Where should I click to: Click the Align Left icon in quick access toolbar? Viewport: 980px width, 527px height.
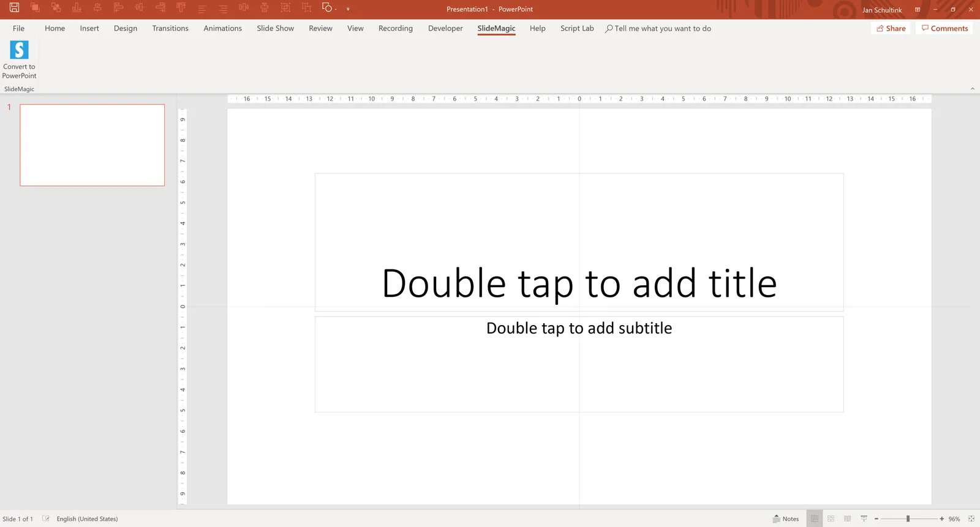click(x=118, y=8)
